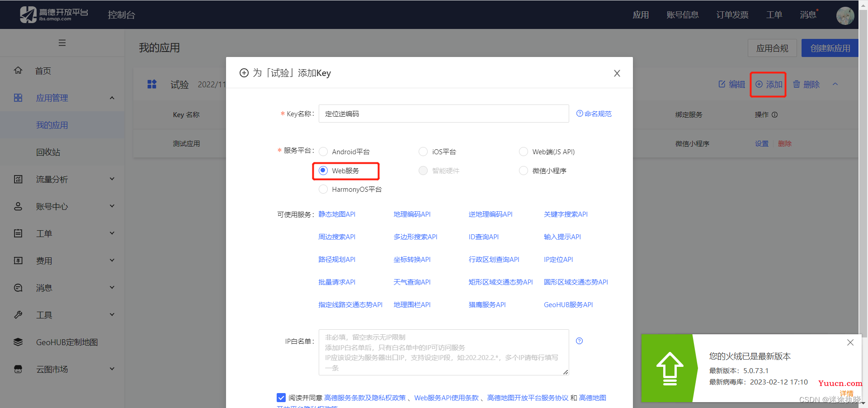Click the home icon beside 首页
Viewport: 868px width, 408px height.
[18, 71]
